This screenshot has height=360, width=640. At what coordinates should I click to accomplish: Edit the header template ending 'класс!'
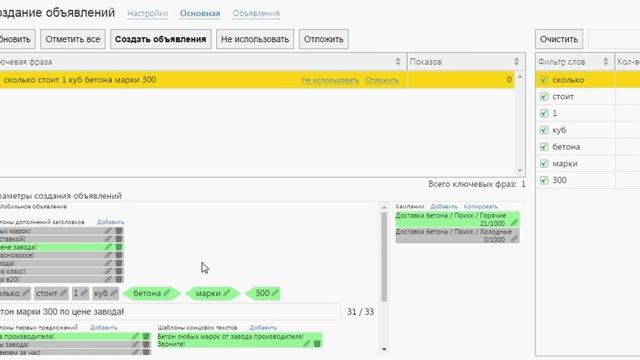click(108, 271)
